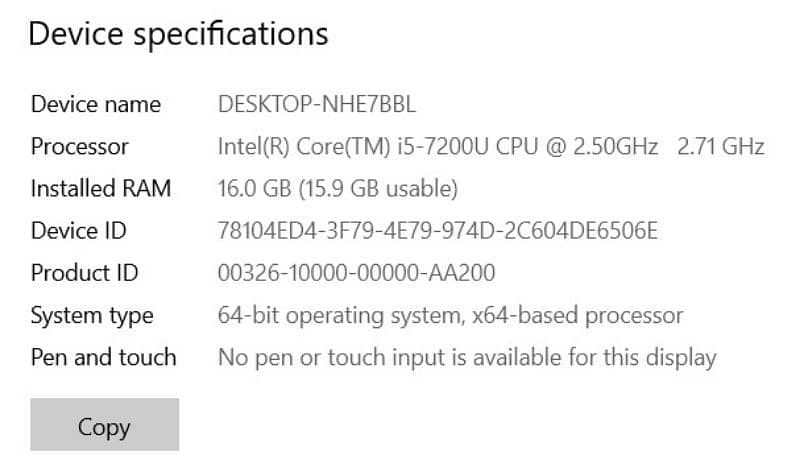
Task: Click the System type label
Action: (92, 315)
